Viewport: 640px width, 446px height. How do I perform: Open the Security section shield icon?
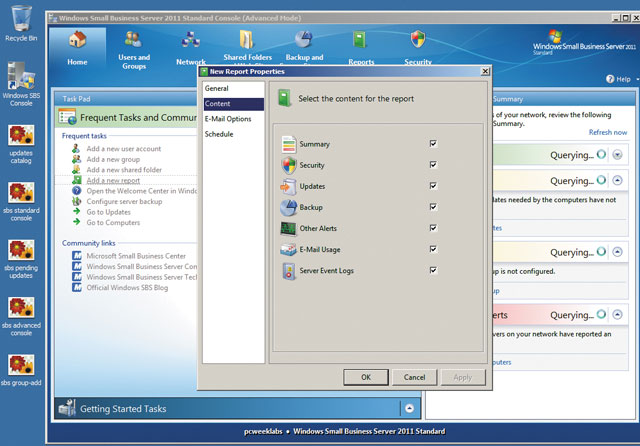[x=418, y=40]
